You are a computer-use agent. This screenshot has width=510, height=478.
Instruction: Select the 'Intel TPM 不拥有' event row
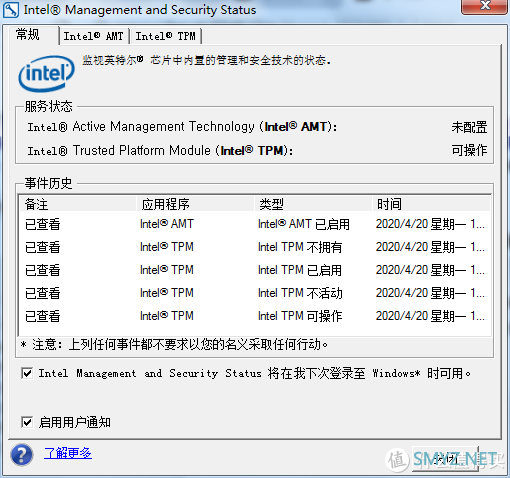(x=255, y=247)
